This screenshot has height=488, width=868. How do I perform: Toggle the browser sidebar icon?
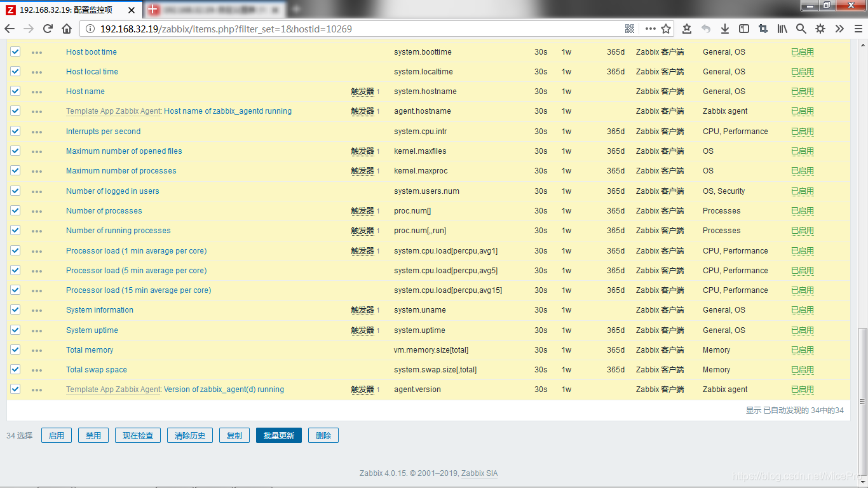[x=744, y=29]
